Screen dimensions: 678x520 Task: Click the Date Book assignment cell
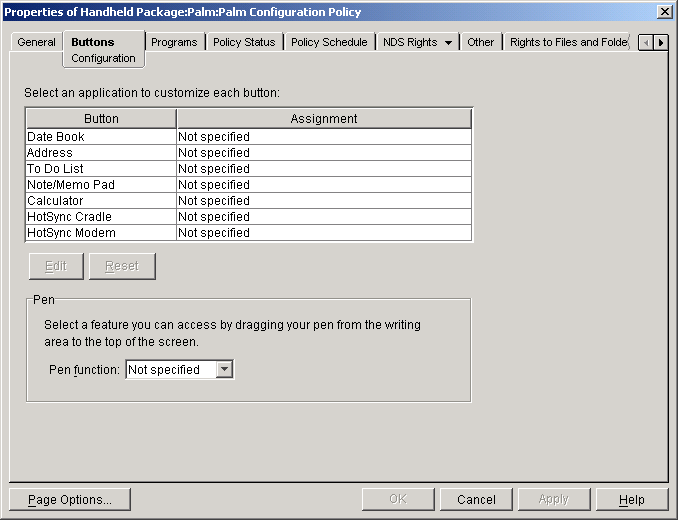[324, 137]
